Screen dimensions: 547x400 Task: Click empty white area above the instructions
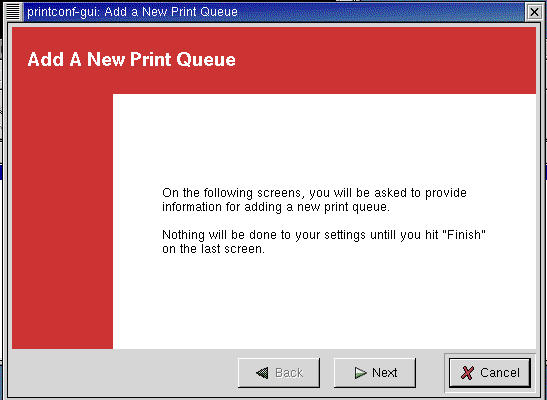click(324, 139)
